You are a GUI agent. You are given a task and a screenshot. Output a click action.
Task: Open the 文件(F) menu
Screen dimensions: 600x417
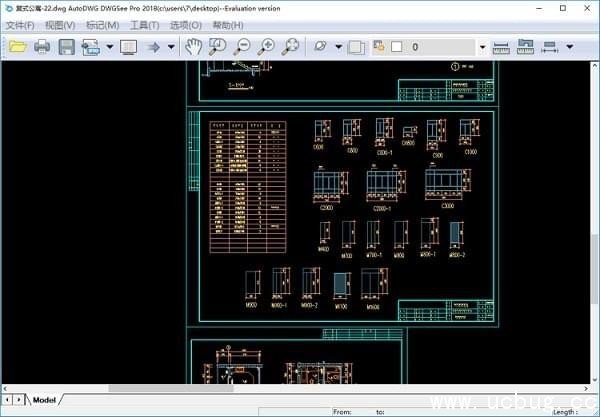coord(20,25)
